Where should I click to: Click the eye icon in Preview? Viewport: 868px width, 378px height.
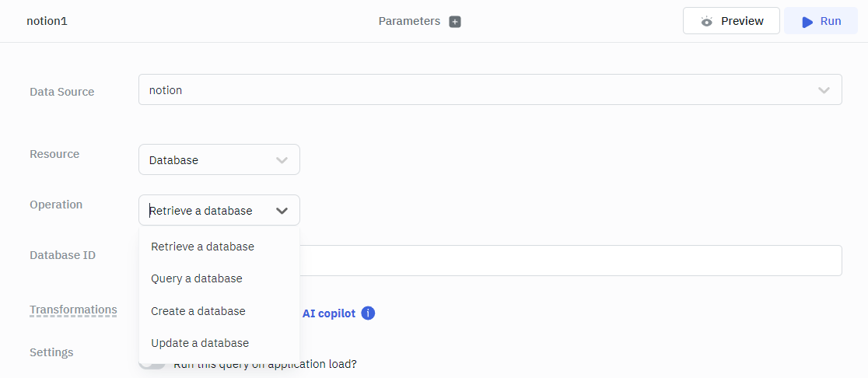706,22
